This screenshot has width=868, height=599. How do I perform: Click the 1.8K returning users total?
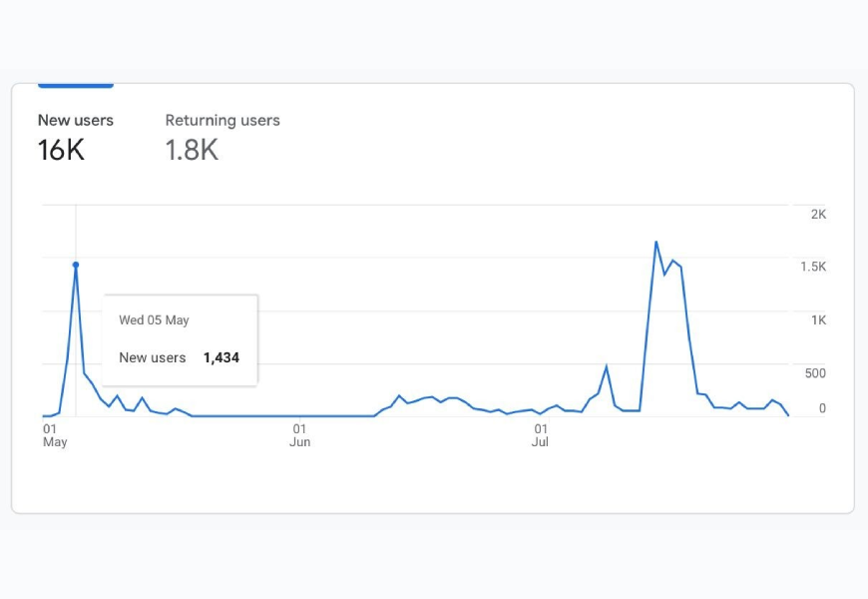tap(192, 151)
